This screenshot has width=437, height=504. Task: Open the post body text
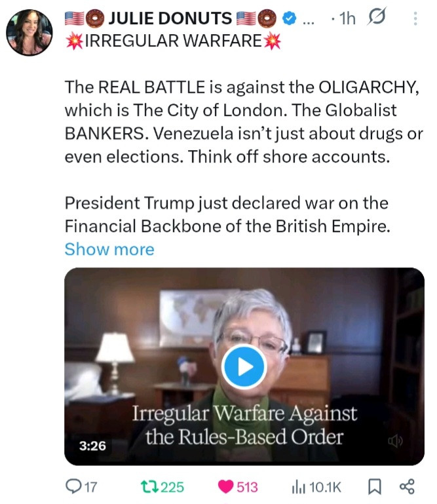pos(244,156)
